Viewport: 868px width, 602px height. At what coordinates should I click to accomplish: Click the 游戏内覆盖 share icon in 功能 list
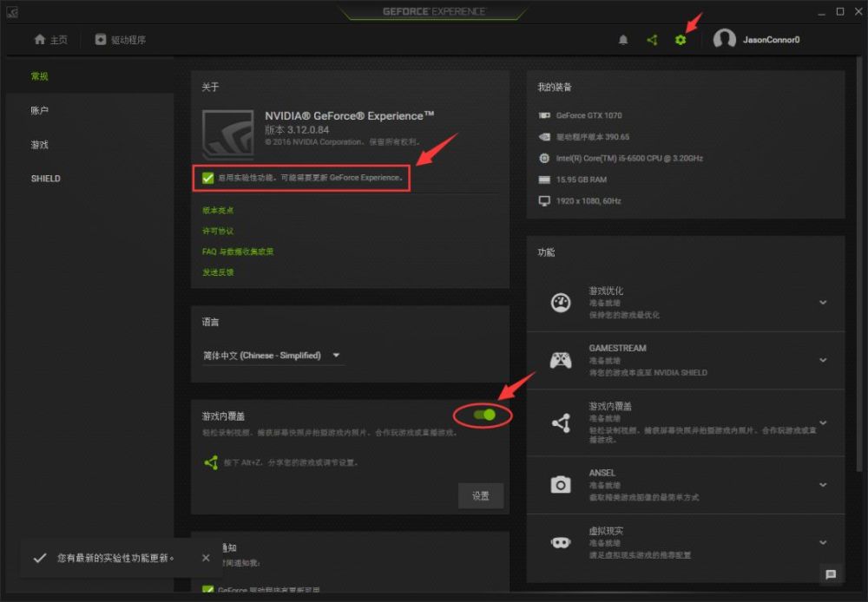(561, 422)
